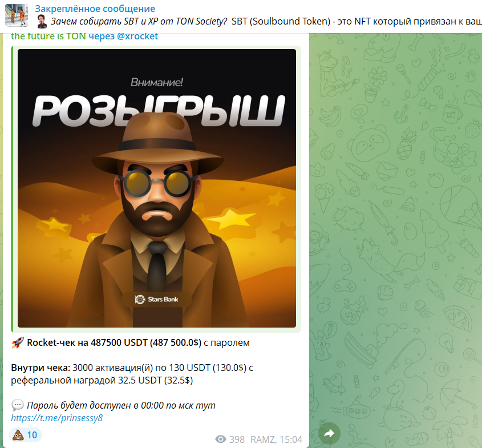Open the pinned message thumbnail image

pos(17,15)
